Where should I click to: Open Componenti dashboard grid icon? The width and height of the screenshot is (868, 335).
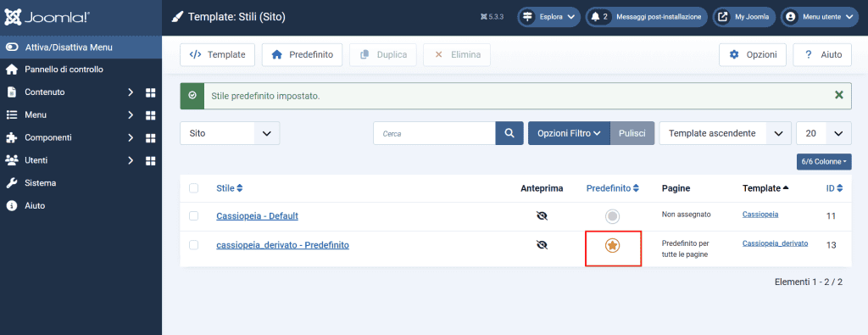(x=150, y=137)
